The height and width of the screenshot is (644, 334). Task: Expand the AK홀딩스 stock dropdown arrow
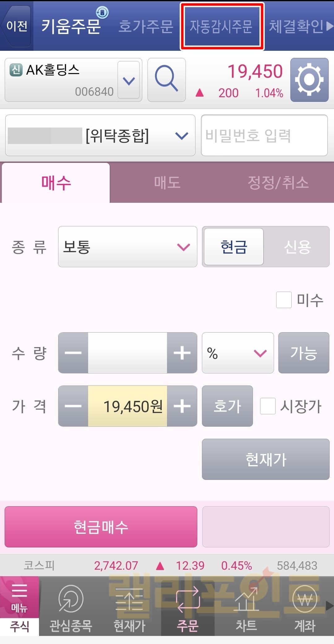[x=129, y=80]
